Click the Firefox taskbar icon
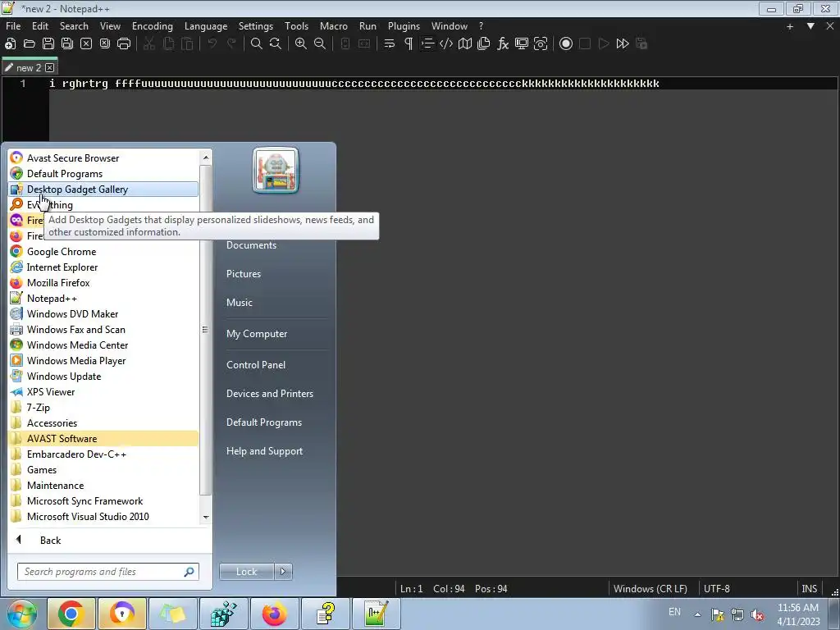This screenshot has height=630, width=840. pos(274,614)
